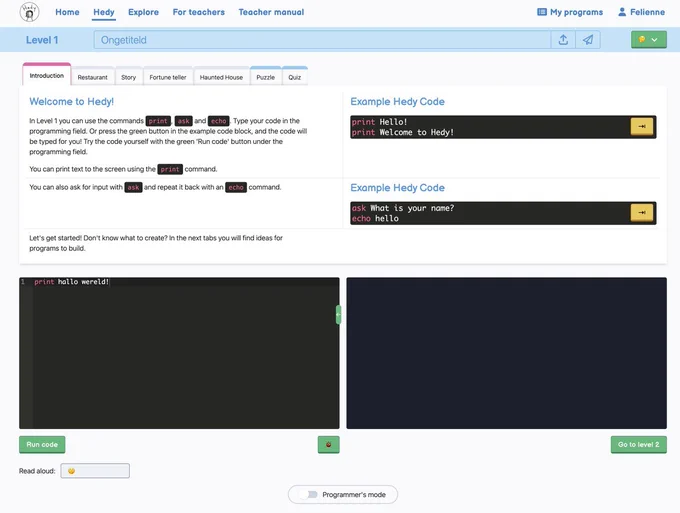Image resolution: width=680 pixels, height=513 pixels.
Task: Click the dark output panel
Action: (x=506, y=353)
